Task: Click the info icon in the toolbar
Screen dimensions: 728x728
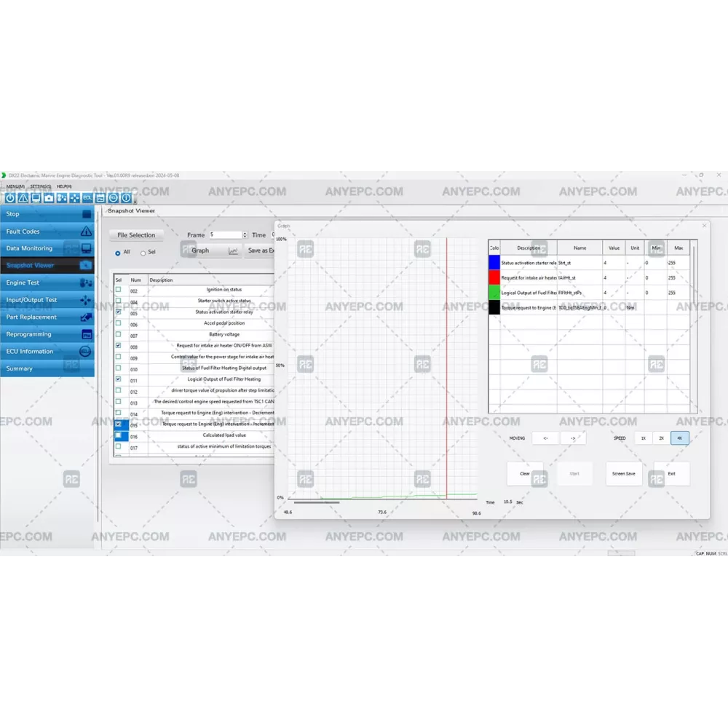Action: tap(126, 198)
